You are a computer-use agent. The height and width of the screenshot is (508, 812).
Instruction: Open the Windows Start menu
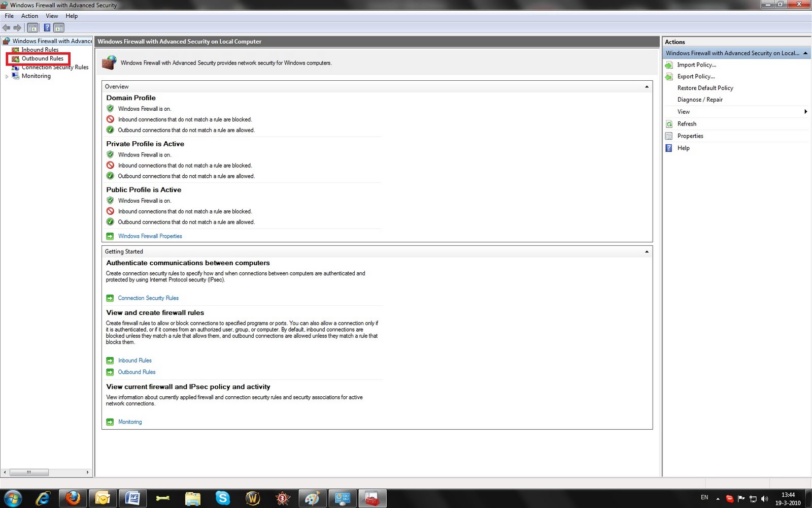pyautogui.click(x=13, y=499)
